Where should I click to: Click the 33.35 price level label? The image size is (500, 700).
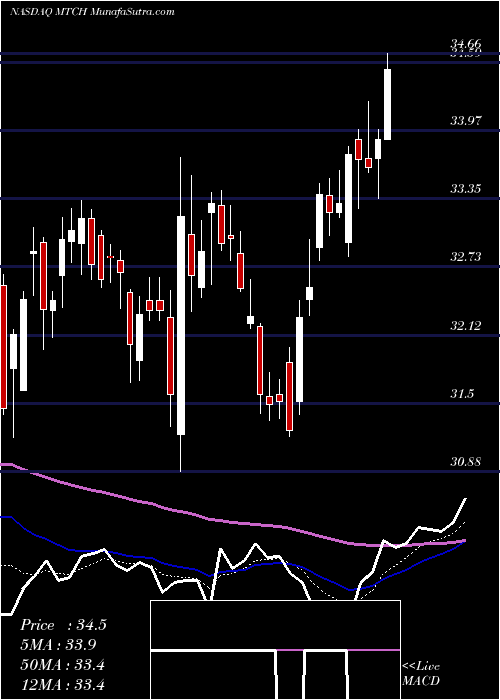[x=466, y=188]
